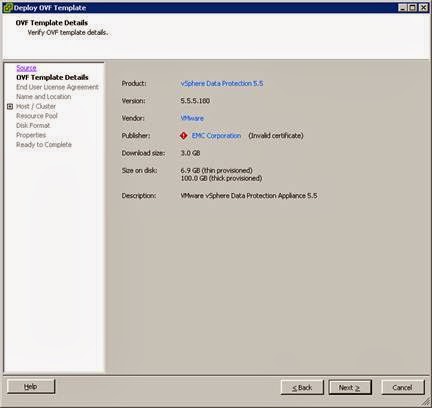
Task: Open the EMC Corporation publisher link
Action: pos(216,136)
